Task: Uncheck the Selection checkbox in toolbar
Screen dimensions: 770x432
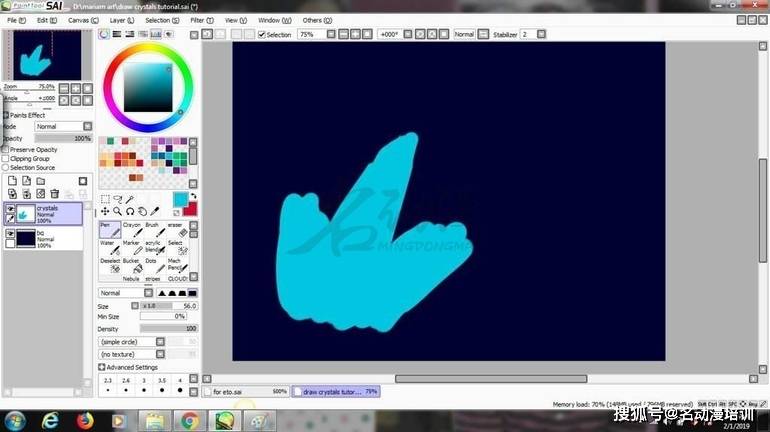Action: tap(262, 34)
